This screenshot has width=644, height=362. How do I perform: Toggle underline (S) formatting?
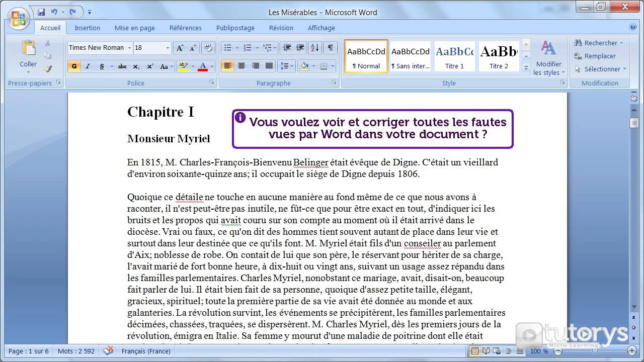pos(102,66)
